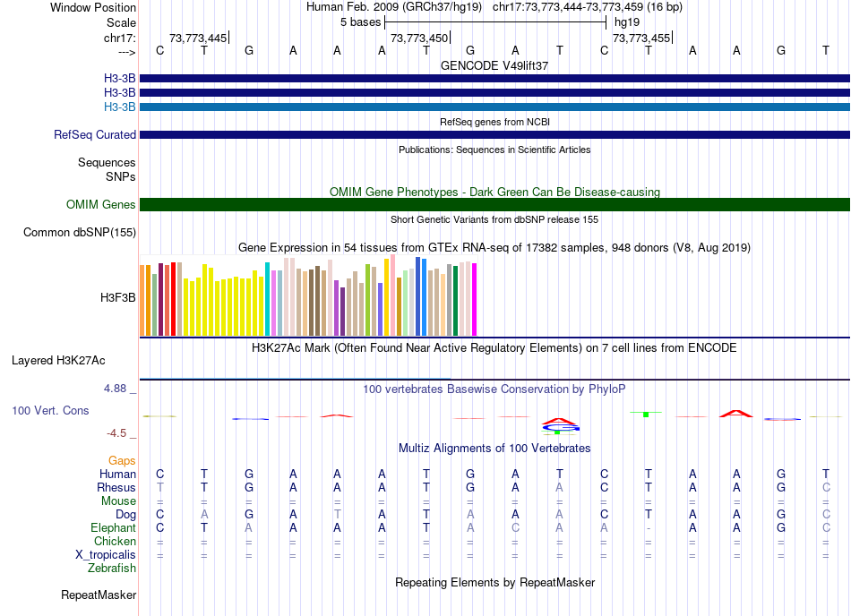The height and width of the screenshot is (616, 851).
Task: Select the Layered H3K27Ac track label
Action: 58,360
